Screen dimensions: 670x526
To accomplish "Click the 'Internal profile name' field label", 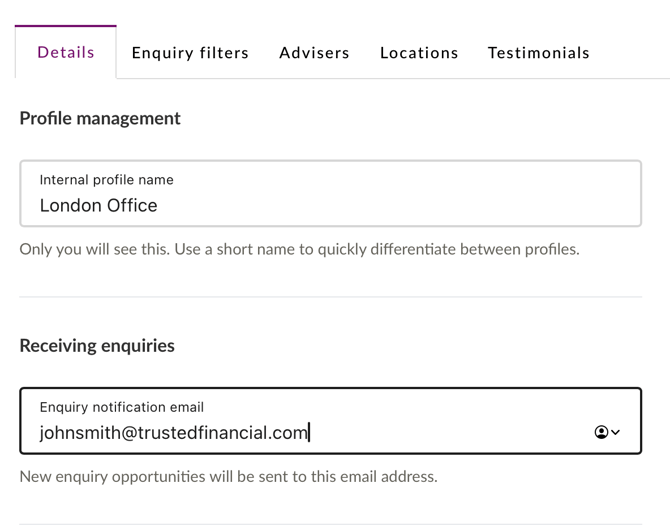I will pos(106,180).
